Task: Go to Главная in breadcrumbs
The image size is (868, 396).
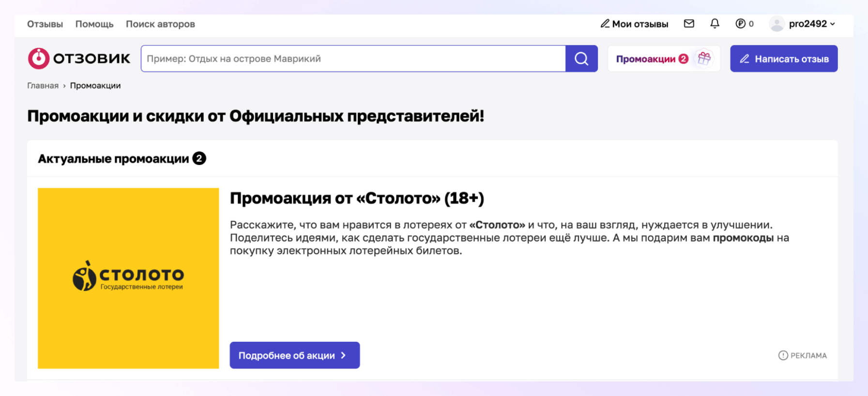Action: click(43, 86)
